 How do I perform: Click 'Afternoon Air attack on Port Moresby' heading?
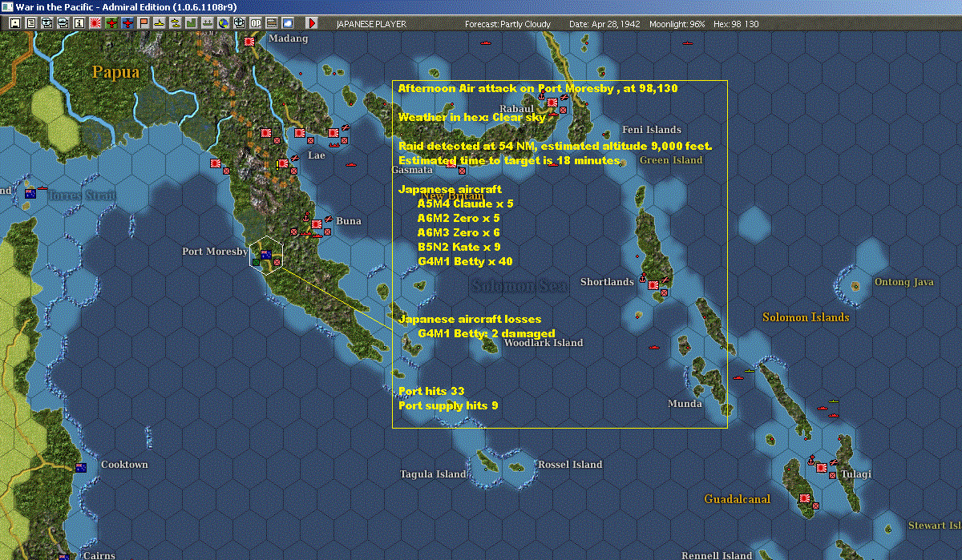click(x=538, y=88)
